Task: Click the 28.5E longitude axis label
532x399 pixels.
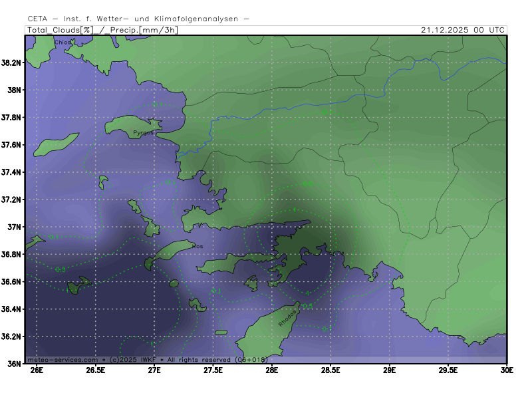Action: tap(331, 370)
